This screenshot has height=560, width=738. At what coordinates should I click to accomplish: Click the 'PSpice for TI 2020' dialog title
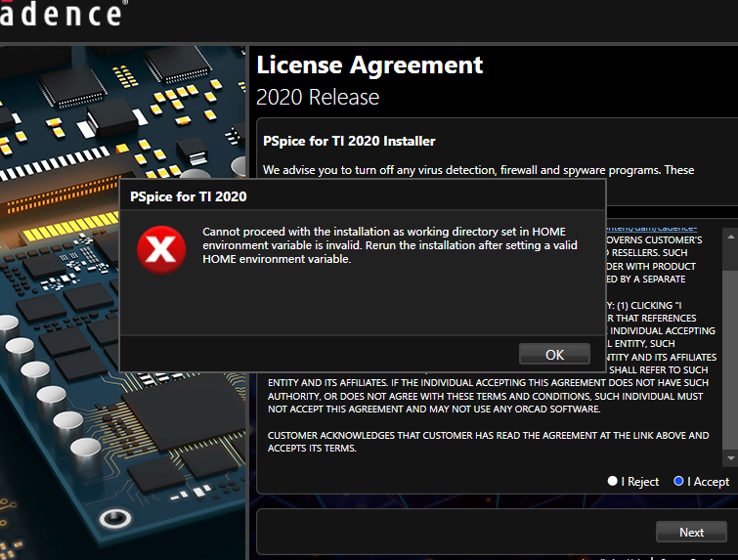189,196
